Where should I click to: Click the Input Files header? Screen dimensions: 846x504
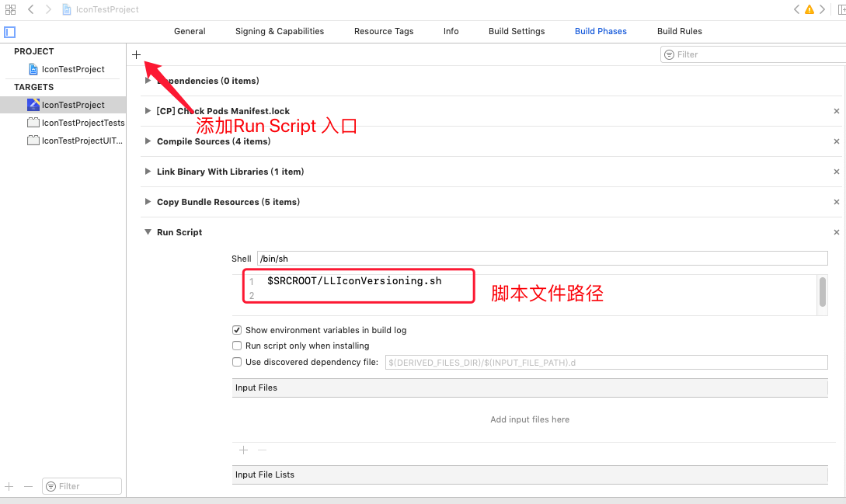pos(530,388)
